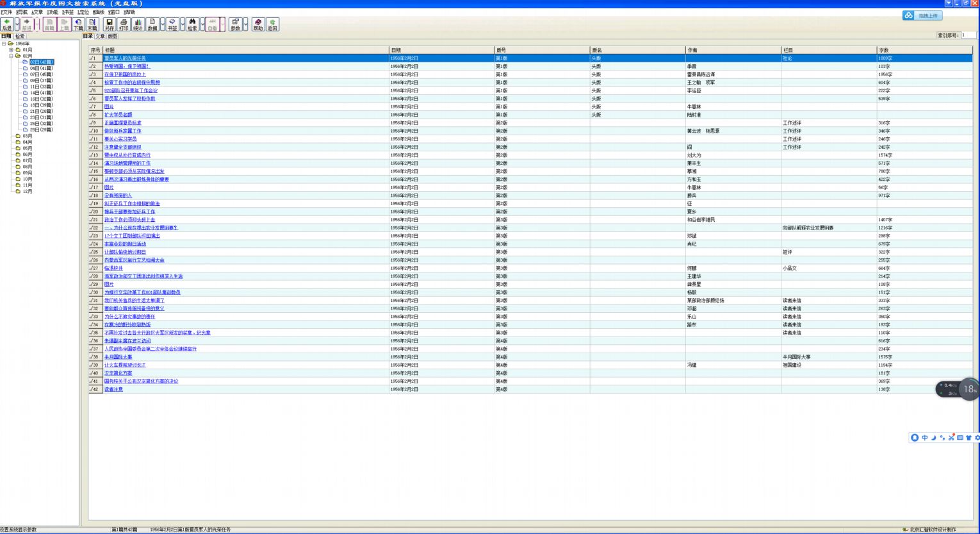Open the 参数 settings toolbar icon

pos(235,24)
